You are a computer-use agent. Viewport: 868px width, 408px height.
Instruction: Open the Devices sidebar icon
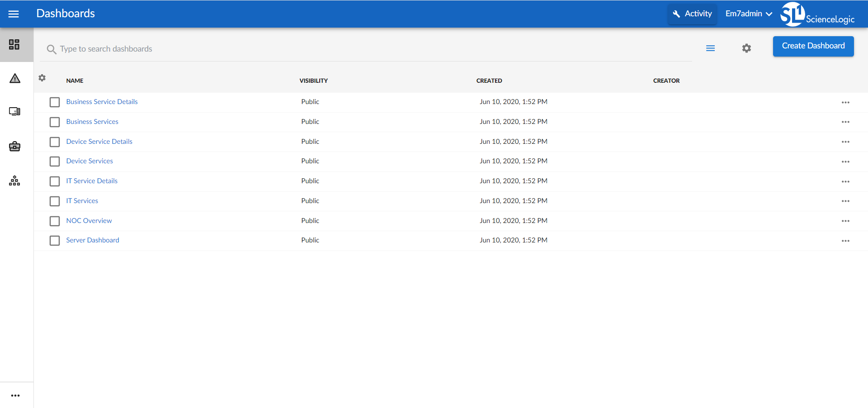14,112
